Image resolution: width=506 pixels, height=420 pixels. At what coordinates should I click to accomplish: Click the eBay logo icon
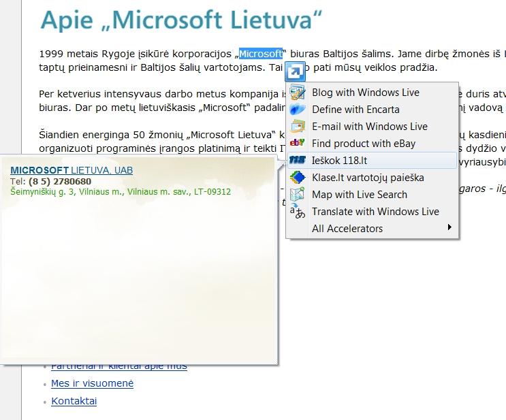pos(297,142)
